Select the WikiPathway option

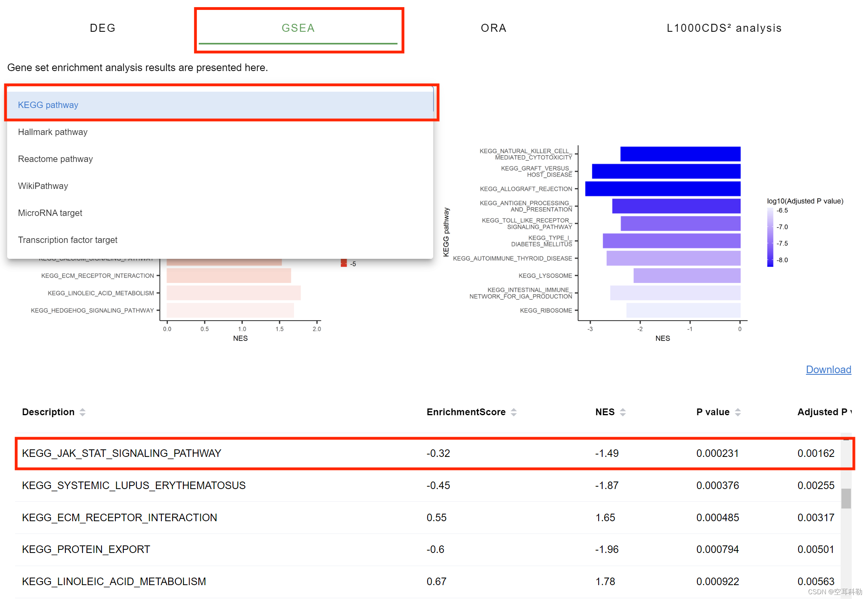tap(43, 186)
